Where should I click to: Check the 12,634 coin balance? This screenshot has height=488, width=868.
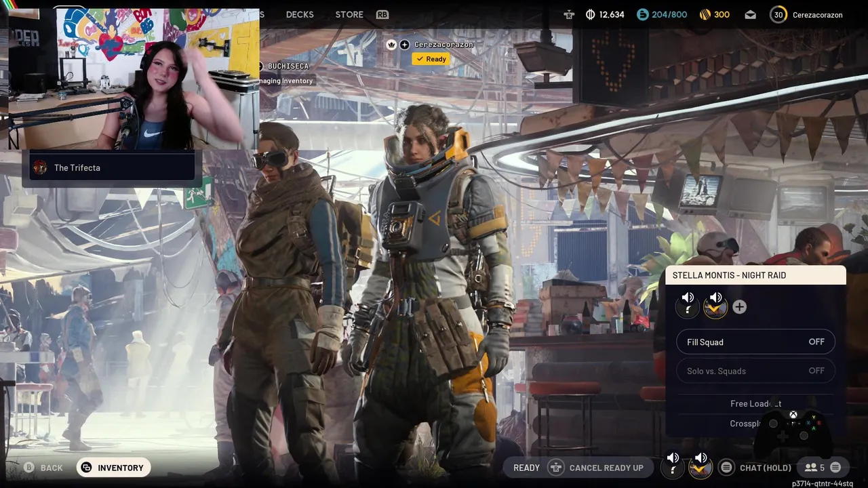point(605,14)
